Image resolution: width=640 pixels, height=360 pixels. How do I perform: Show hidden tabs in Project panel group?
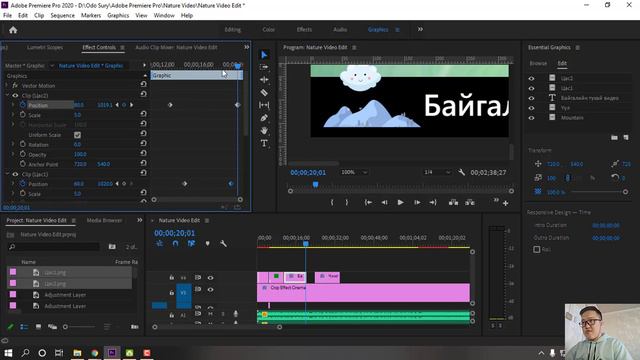click(x=140, y=220)
